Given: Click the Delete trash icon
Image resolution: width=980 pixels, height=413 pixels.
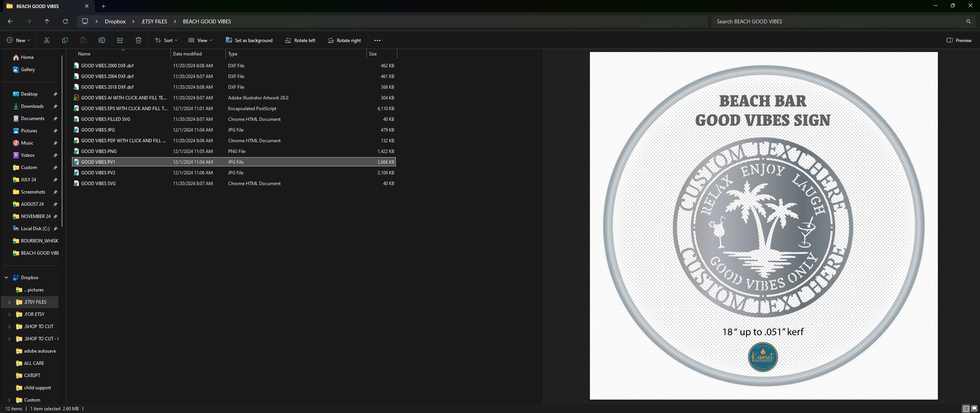Looking at the screenshot, I should tap(139, 40).
